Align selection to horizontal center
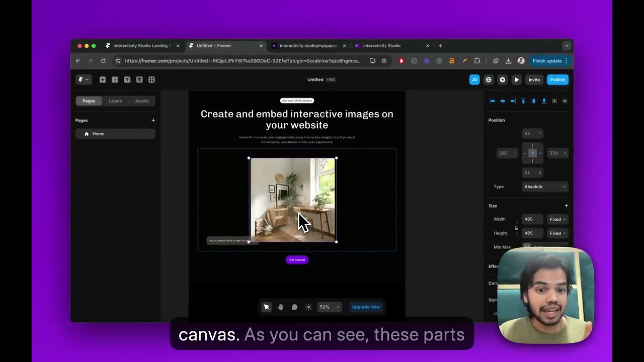The height and width of the screenshot is (362, 644). [x=503, y=101]
